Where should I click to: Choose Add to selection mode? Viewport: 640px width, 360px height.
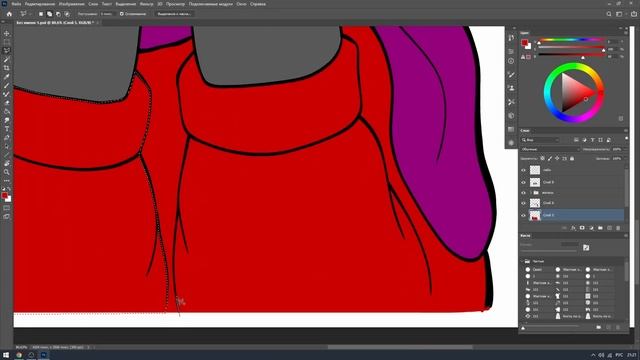click(x=49, y=14)
